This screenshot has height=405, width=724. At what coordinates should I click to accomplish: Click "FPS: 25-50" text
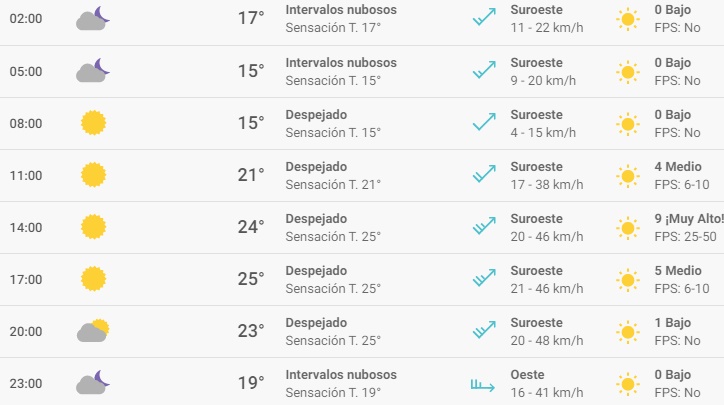(x=685, y=237)
